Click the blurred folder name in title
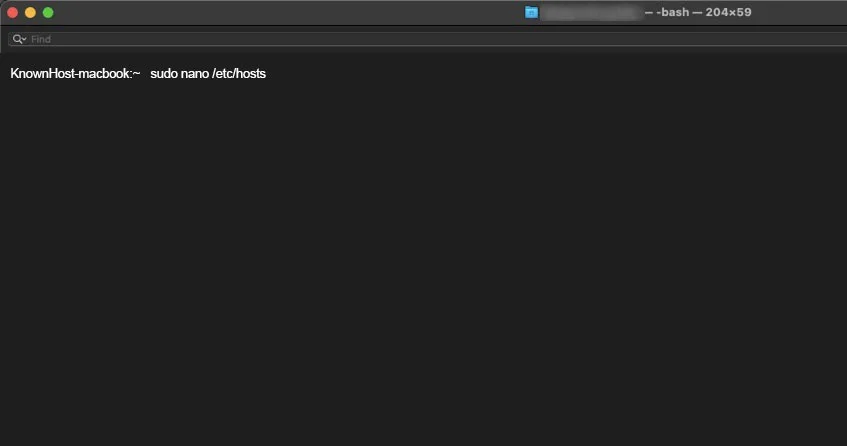Screen dimensions: 847x446 point(590,12)
